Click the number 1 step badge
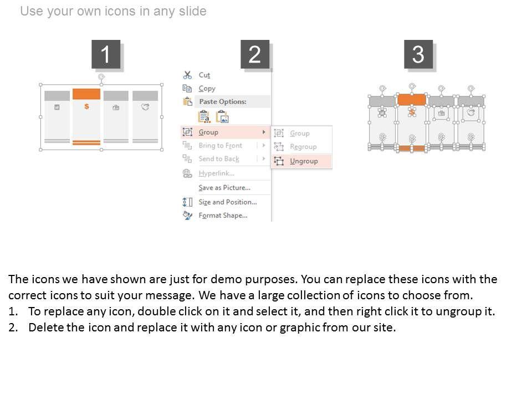 point(105,54)
